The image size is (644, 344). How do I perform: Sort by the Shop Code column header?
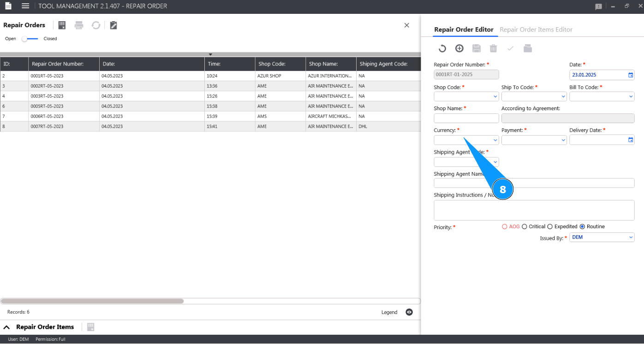pyautogui.click(x=280, y=64)
